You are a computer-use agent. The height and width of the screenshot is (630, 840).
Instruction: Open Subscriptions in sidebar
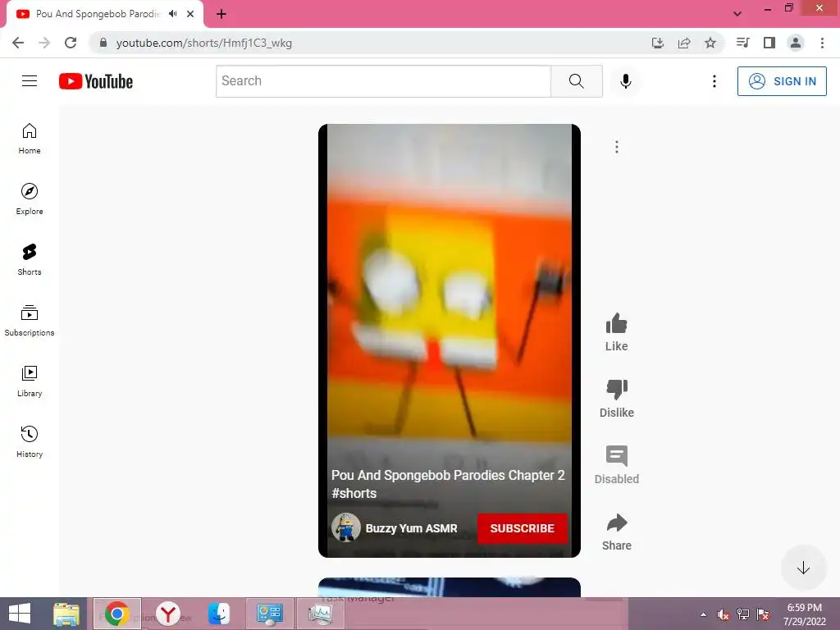30,321
